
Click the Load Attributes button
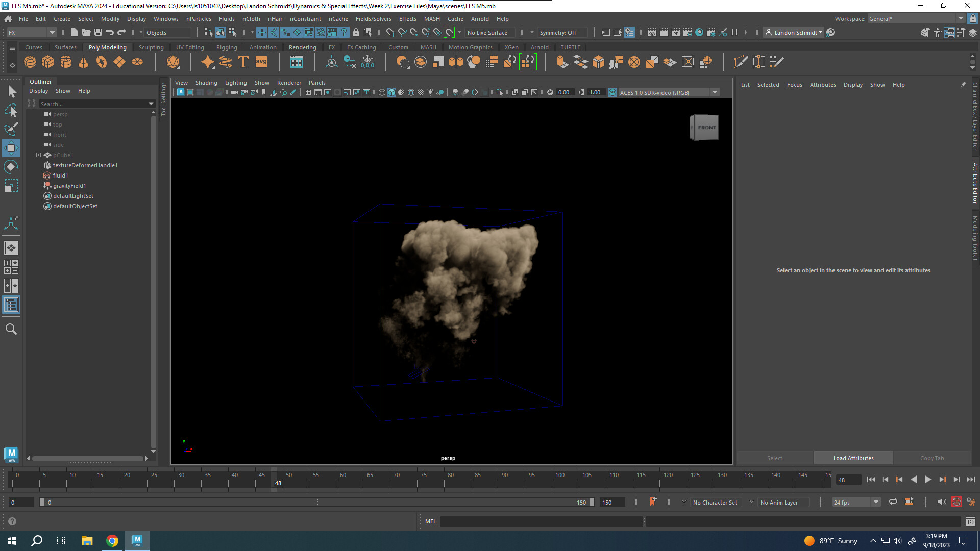(853, 458)
